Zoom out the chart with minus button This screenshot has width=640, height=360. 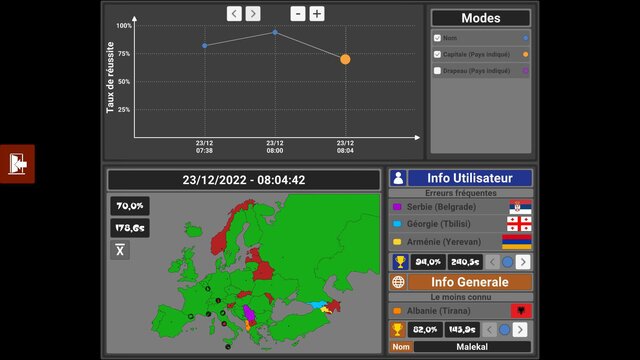point(298,14)
